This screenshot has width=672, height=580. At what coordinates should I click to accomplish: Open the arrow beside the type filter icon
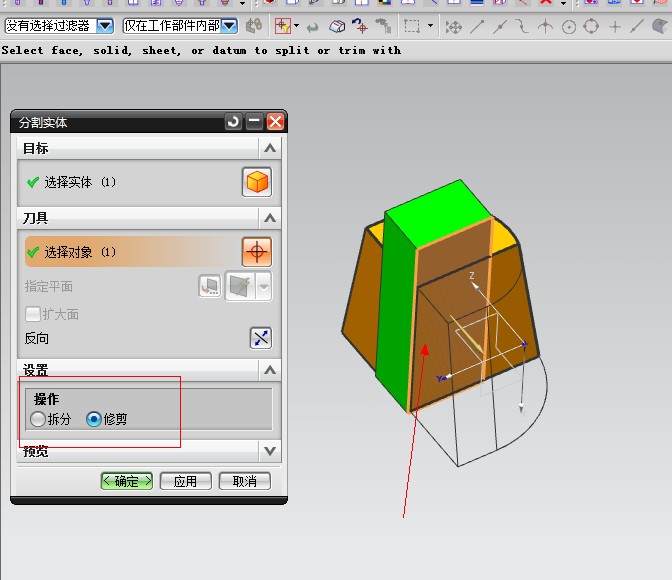(296, 26)
